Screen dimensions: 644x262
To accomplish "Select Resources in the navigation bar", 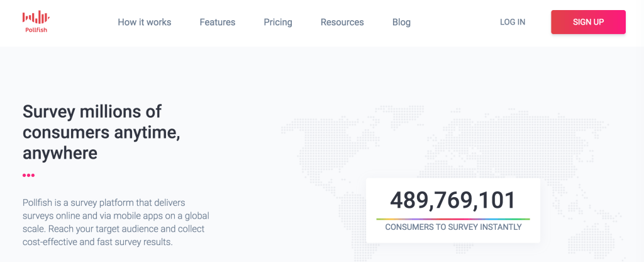I will tap(342, 22).
